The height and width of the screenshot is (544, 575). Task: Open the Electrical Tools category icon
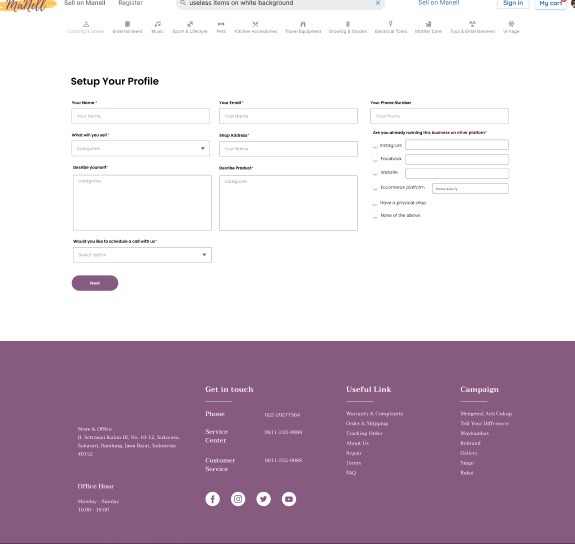tap(391, 24)
